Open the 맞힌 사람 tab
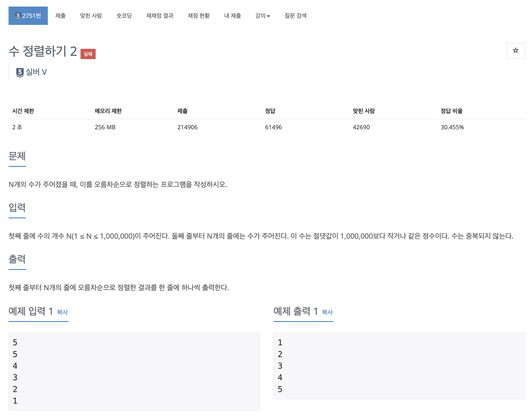Image resolution: width=532 pixels, height=417 pixels. (91, 16)
